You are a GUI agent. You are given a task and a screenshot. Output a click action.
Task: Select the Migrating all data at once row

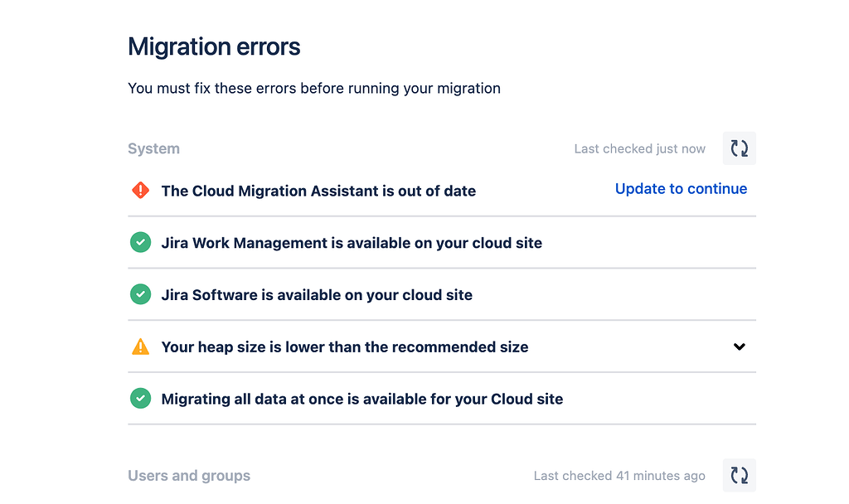[x=362, y=400]
